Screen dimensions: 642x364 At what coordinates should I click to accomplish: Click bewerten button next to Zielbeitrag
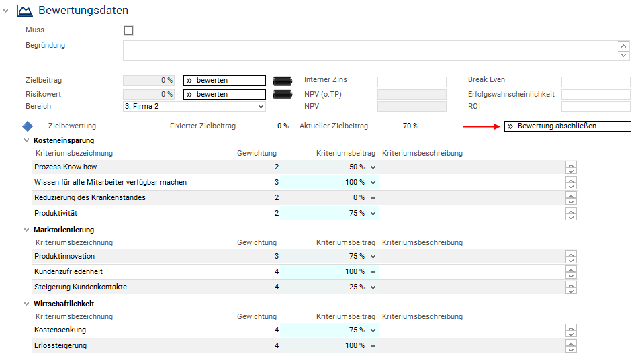pyautogui.click(x=224, y=81)
